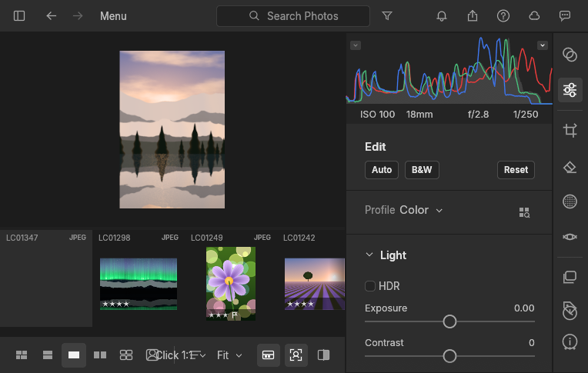This screenshot has width=588, height=373.
Task: Open the Versions stacked squares icon
Action: (x=570, y=277)
